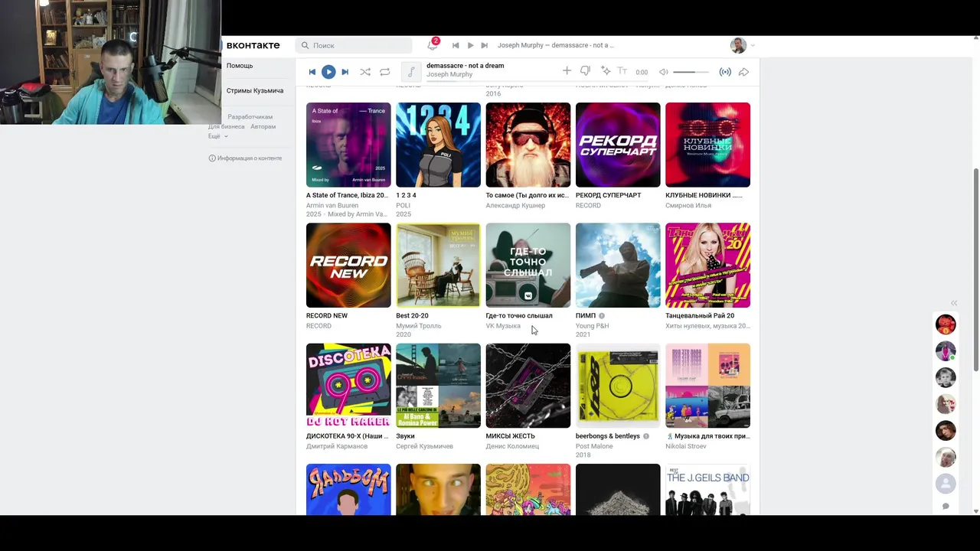This screenshot has width=980, height=551.
Task: Open Музыка для твоих playlist cover
Action: click(x=707, y=386)
